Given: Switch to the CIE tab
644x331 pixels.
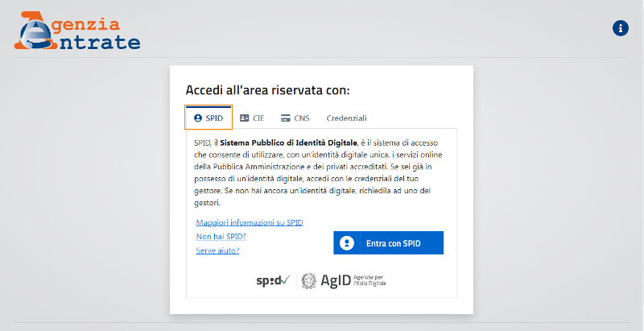Looking at the screenshot, I should (252, 118).
